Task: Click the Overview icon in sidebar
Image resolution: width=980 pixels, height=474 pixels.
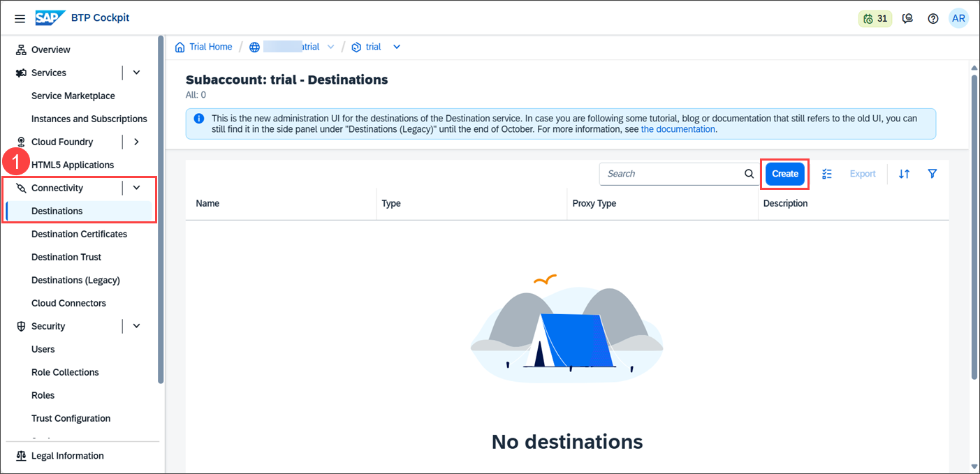Action: (x=21, y=50)
